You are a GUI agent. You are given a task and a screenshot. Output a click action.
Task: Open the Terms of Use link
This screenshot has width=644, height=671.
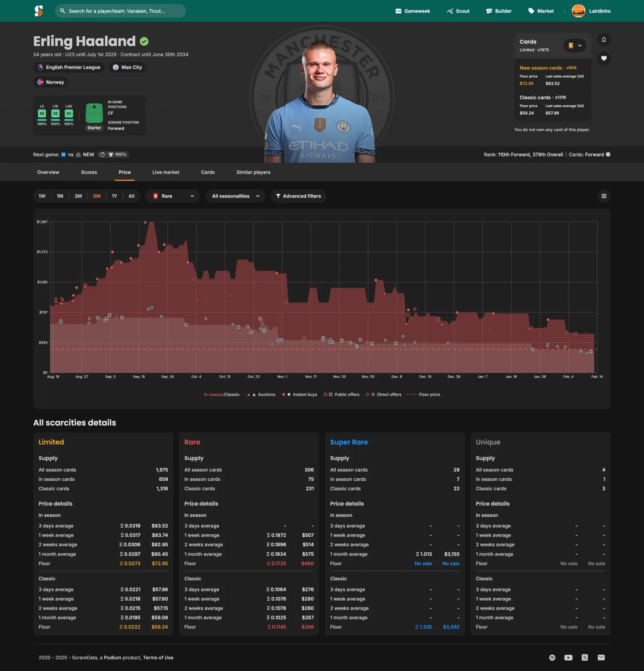pos(158,657)
